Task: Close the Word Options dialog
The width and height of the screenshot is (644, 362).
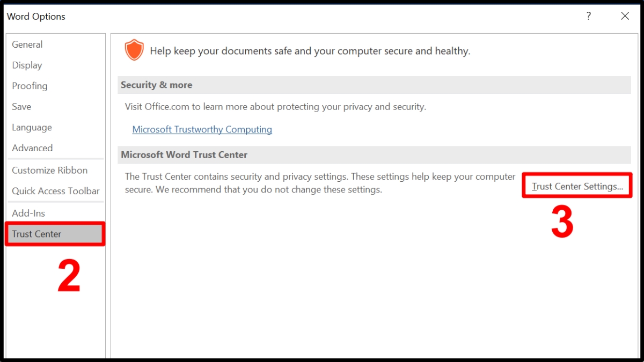Action: 625,16
